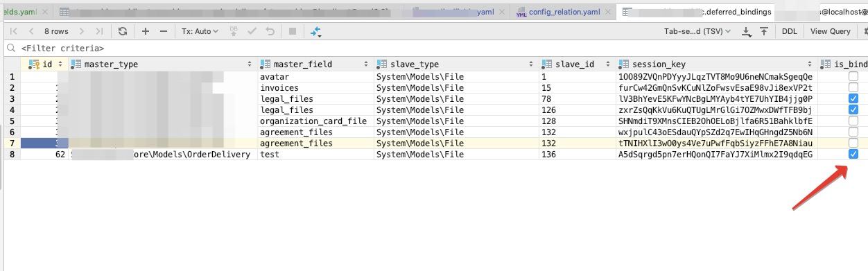This screenshot has height=271, width=868.
Task: Select the id 62 cell
Action: [x=44, y=154]
